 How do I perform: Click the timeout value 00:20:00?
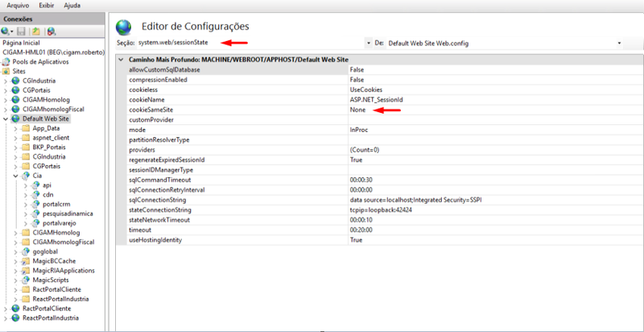tap(361, 230)
